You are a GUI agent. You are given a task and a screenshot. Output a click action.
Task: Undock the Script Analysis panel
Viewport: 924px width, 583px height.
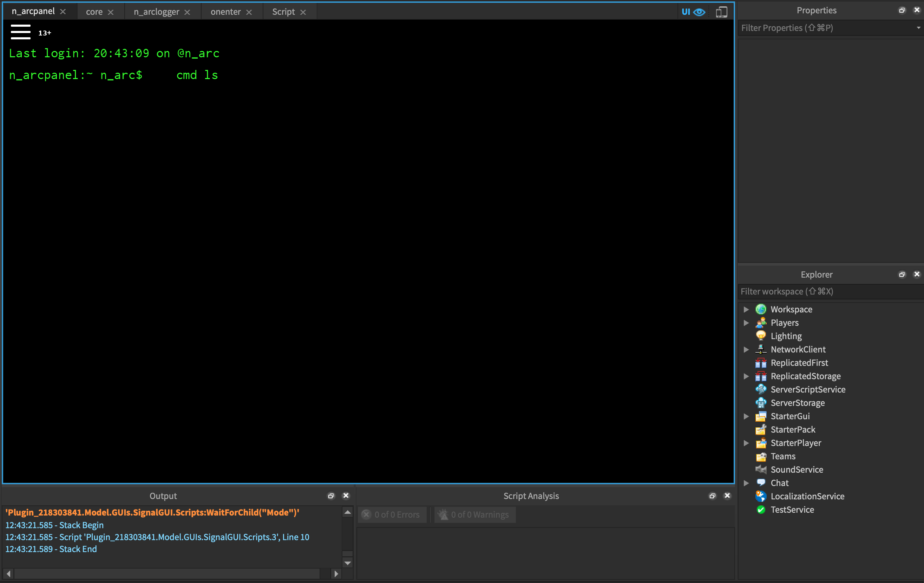712,496
